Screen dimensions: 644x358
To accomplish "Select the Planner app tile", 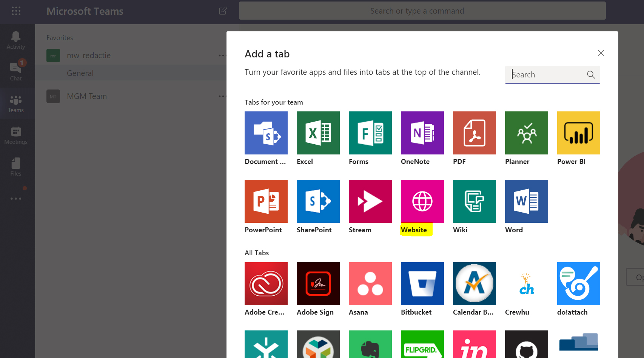I will click(x=527, y=133).
